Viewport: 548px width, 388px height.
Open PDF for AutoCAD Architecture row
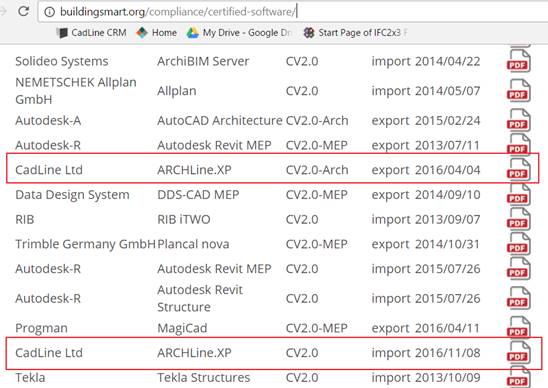[x=518, y=121]
